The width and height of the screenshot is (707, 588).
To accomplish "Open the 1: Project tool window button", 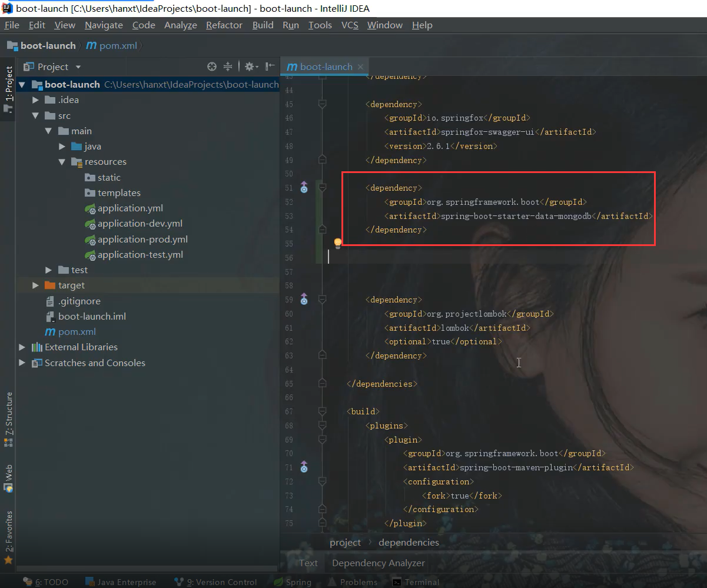I will [8, 89].
